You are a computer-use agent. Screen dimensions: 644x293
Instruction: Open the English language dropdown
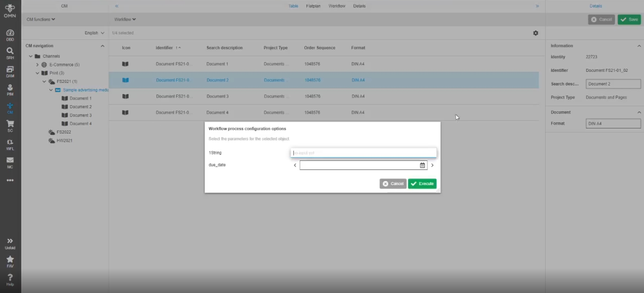[x=94, y=33]
